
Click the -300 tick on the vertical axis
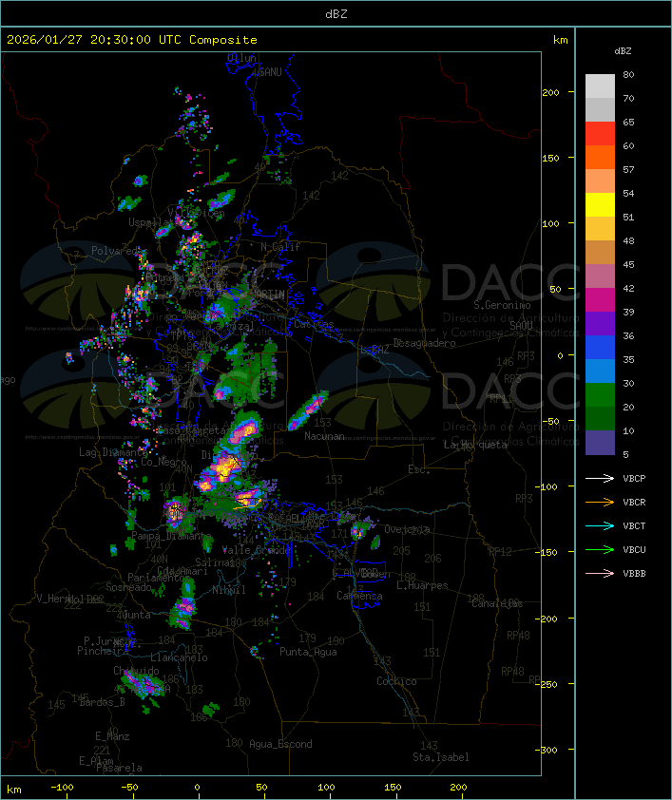pos(546,750)
